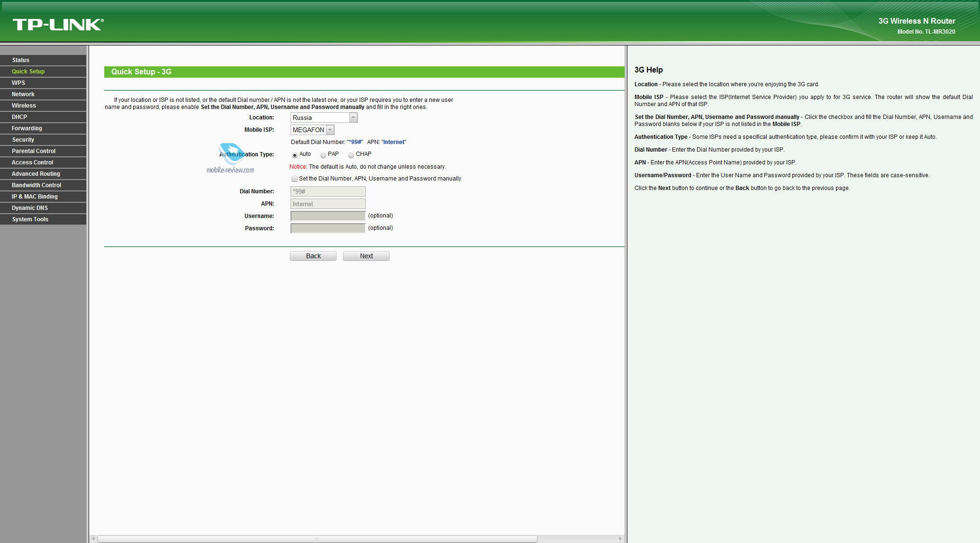Viewport: 980px width, 543px height.
Task: Open the Location dropdown showing Russia
Action: point(324,118)
